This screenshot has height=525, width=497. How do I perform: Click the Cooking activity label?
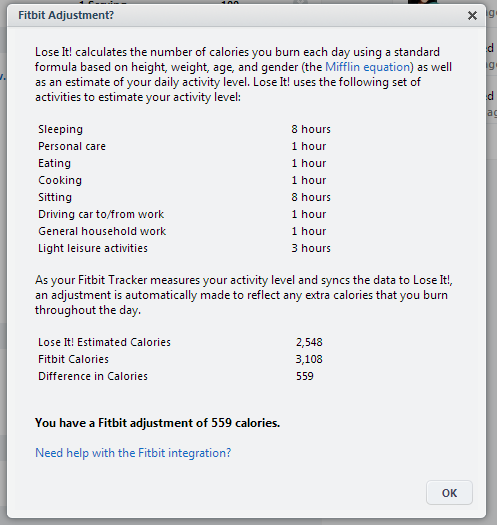click(60, 180)
